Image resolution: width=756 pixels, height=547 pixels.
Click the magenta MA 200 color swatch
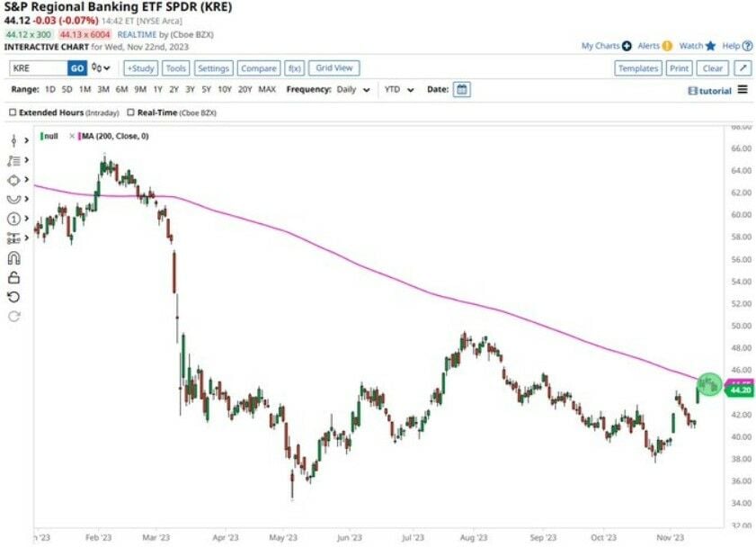coord(80,136)
